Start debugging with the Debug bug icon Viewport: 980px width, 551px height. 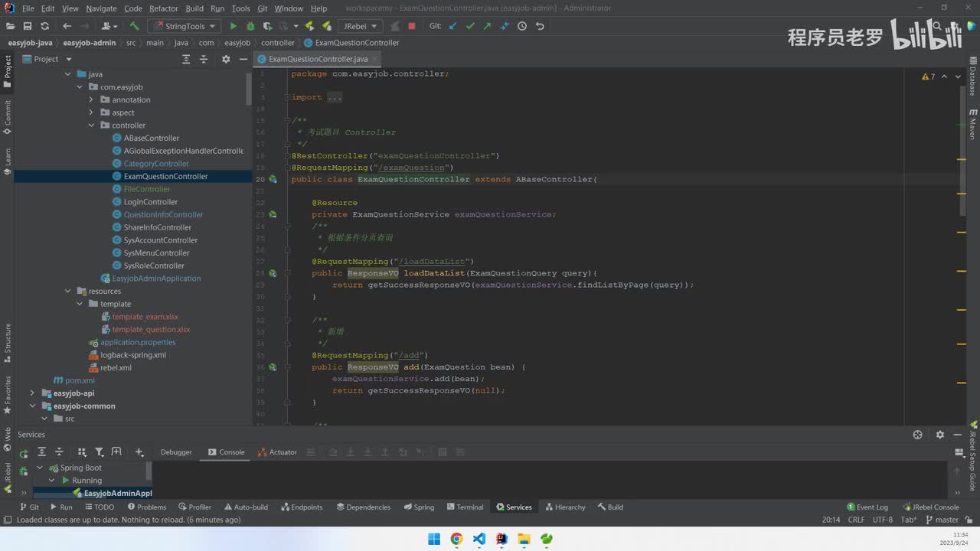pos(250,26)
